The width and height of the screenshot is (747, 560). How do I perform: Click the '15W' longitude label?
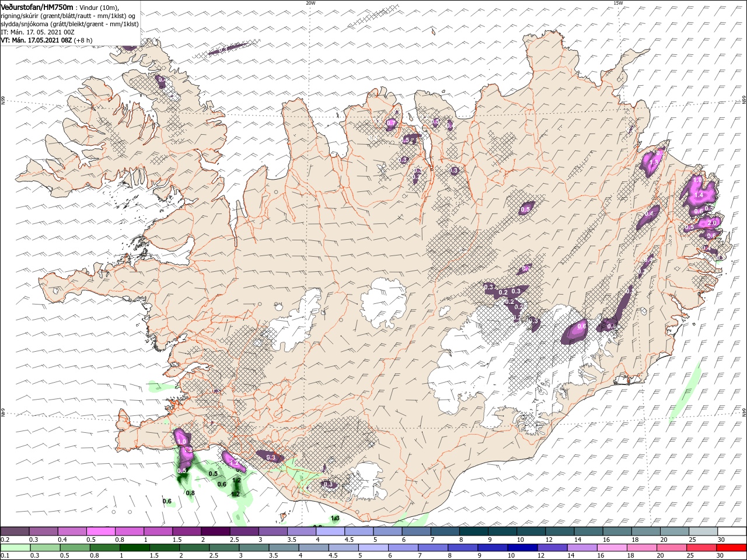click(x=617, y=3)
